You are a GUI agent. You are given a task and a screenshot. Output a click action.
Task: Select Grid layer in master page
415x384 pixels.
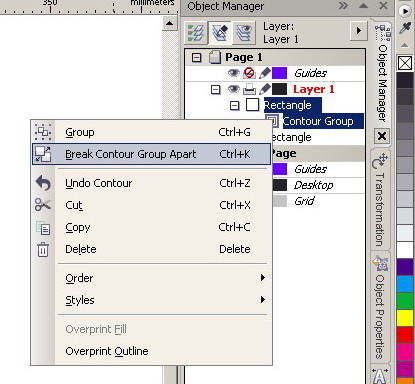click(x=304, y=201)
